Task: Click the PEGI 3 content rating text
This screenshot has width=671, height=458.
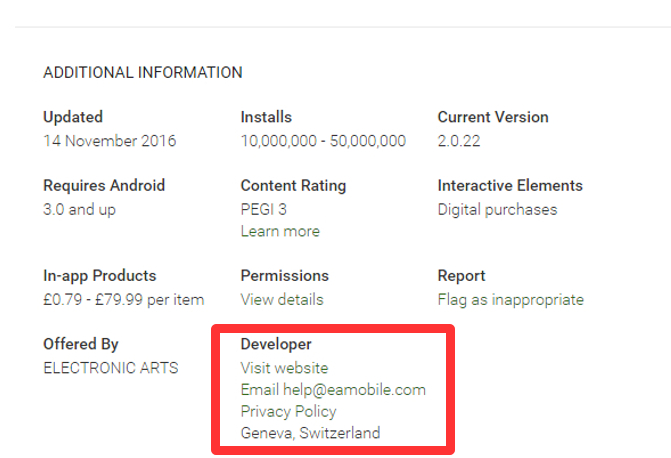Action: [x=266, y=209]
